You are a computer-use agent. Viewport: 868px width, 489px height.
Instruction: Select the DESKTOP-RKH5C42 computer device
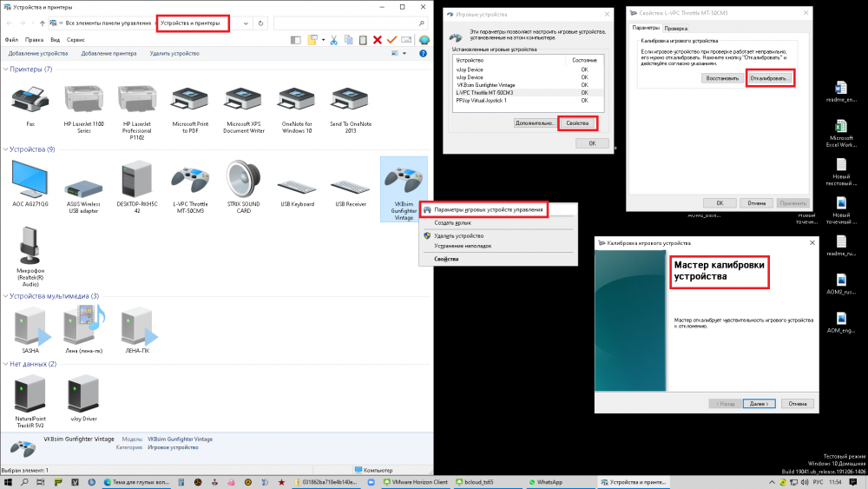click(x=137, y=187)
